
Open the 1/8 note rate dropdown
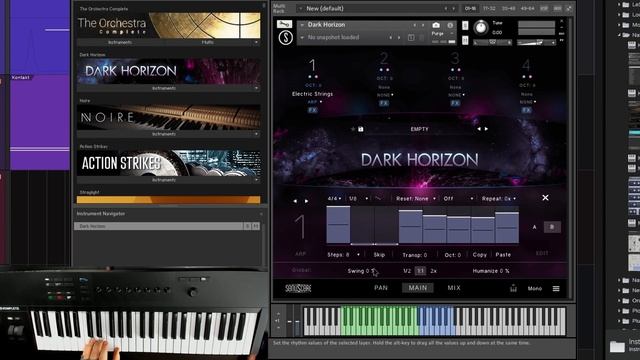tap(358, 198)
